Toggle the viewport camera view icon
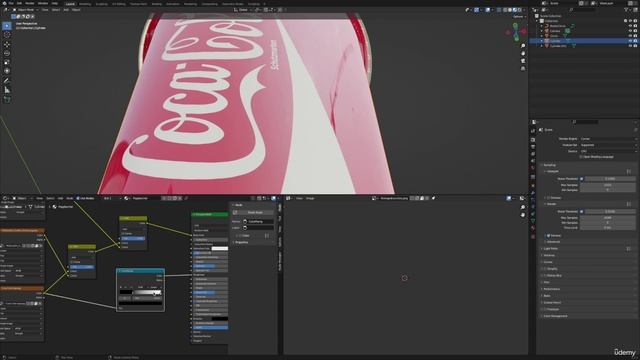Image resolution: width=640 pixels, height=360 pixels. [523, 61]
